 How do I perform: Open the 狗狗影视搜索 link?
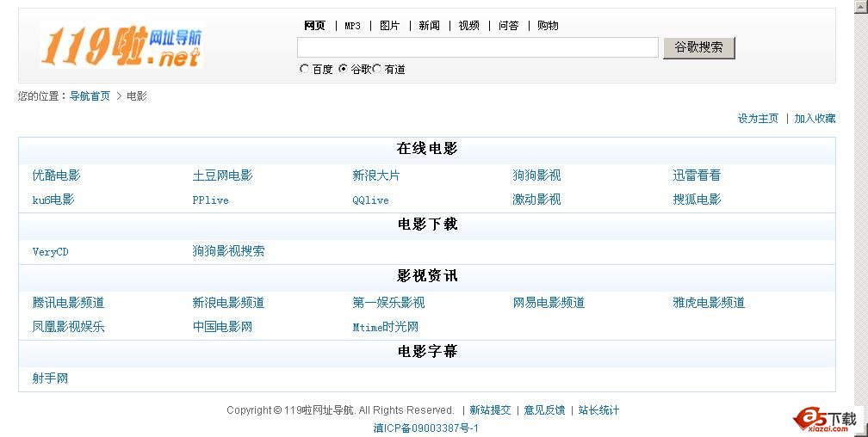coord(229,251)
